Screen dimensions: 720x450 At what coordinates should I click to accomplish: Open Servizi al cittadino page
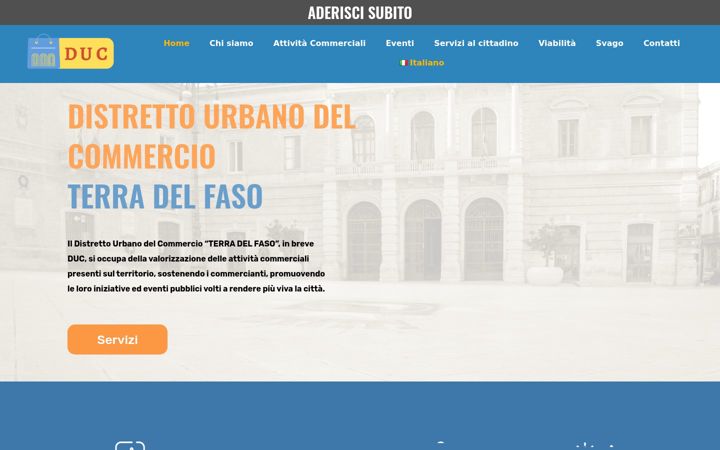pos(476,43)
